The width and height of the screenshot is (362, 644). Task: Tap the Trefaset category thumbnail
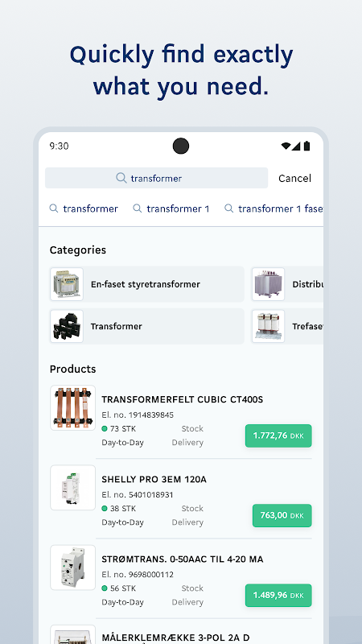[x=268, y=326]
